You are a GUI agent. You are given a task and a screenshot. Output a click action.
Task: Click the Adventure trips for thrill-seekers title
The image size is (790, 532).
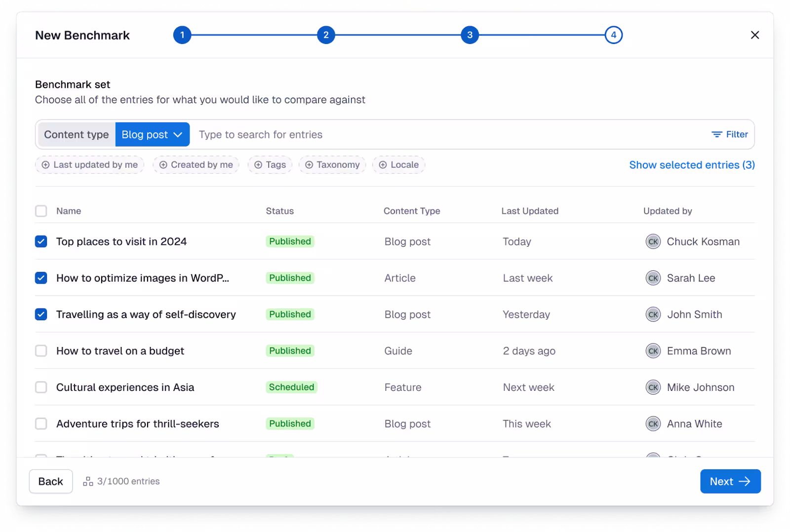tap(138, 424)
